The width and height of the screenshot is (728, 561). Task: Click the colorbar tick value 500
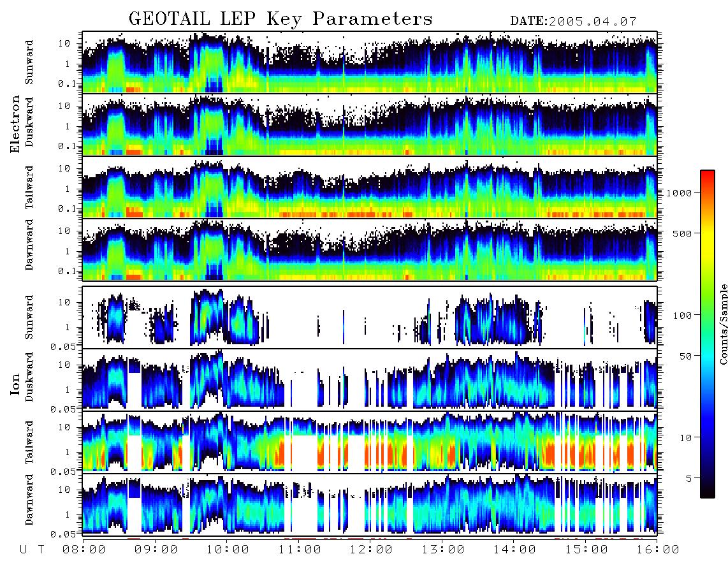[x=683, y=233]
